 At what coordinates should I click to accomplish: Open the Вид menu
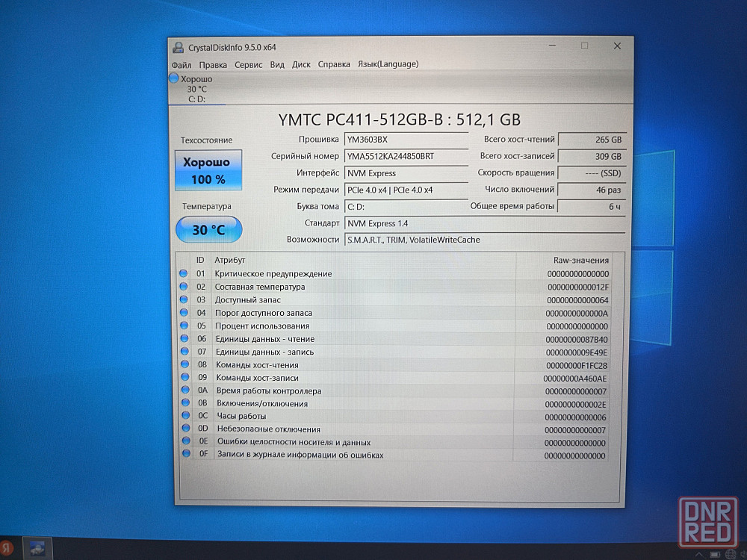click(277, 64)
